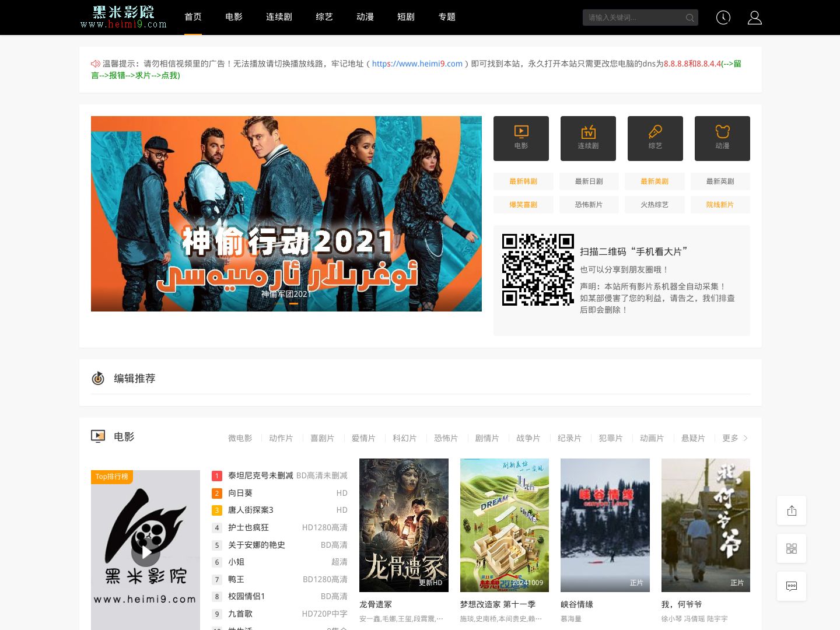The width and height of the screenshot is (840, 630).
Task: Filter by 微电影 genre
Action: pyautogui.click(x=240, y=438)
